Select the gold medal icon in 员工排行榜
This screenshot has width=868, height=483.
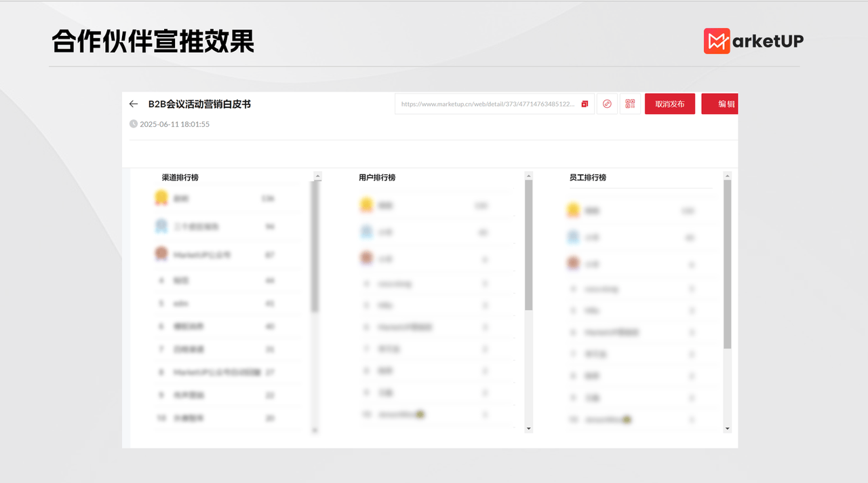coord(573,210)
